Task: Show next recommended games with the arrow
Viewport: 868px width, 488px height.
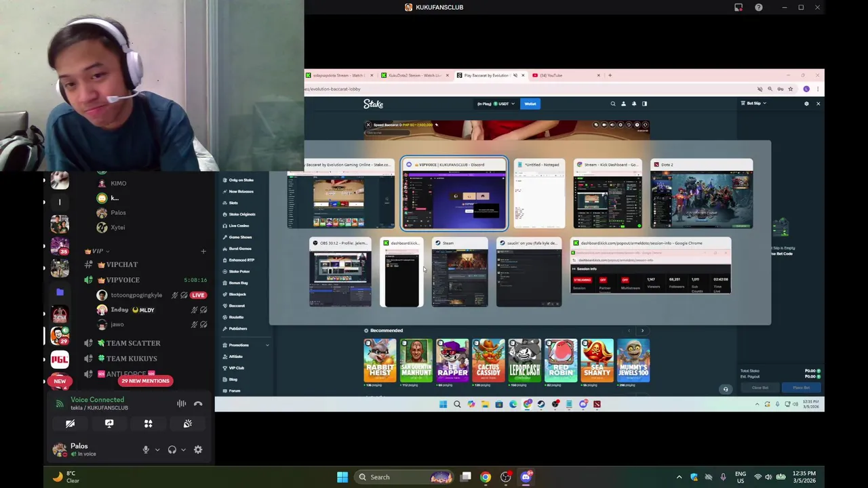Action: click(642, 331)
